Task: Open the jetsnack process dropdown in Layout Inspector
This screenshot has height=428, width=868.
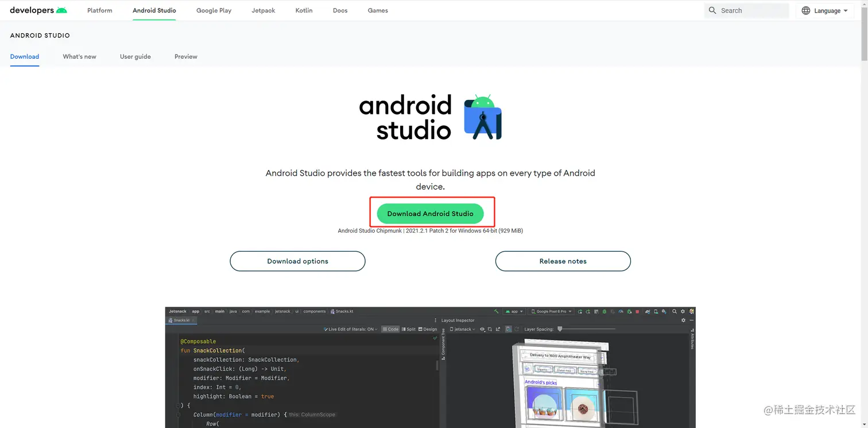Action: (x=463, y=329)
